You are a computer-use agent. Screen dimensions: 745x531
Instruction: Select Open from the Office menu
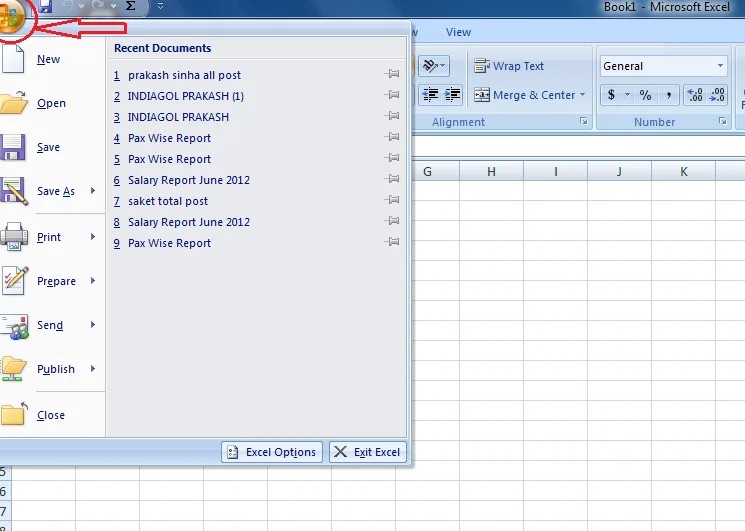(x=51, y=103)
